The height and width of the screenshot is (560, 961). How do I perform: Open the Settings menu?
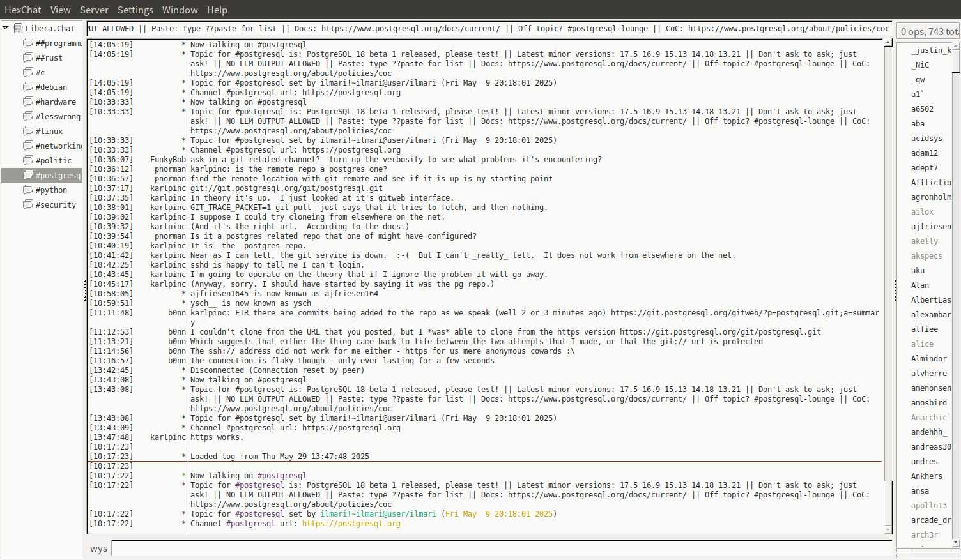point(135,10)
